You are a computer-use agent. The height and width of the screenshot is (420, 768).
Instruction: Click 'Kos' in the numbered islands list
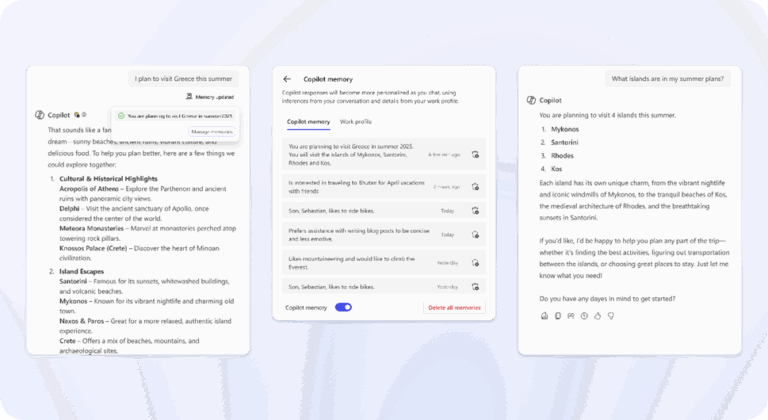[556, 169]
